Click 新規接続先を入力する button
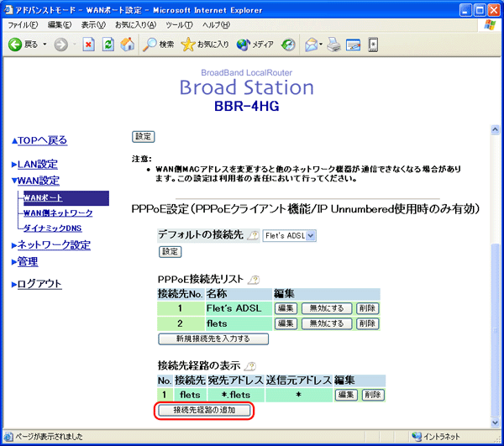Screen dimensions: 504x446 point(213,338)
